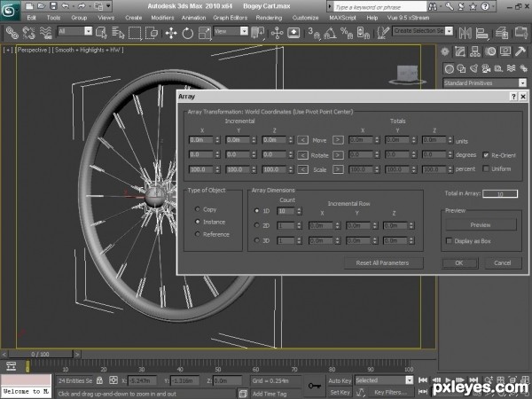Click the Mirror tool icon
532x399 pixels.
click(x=465, y=33)
